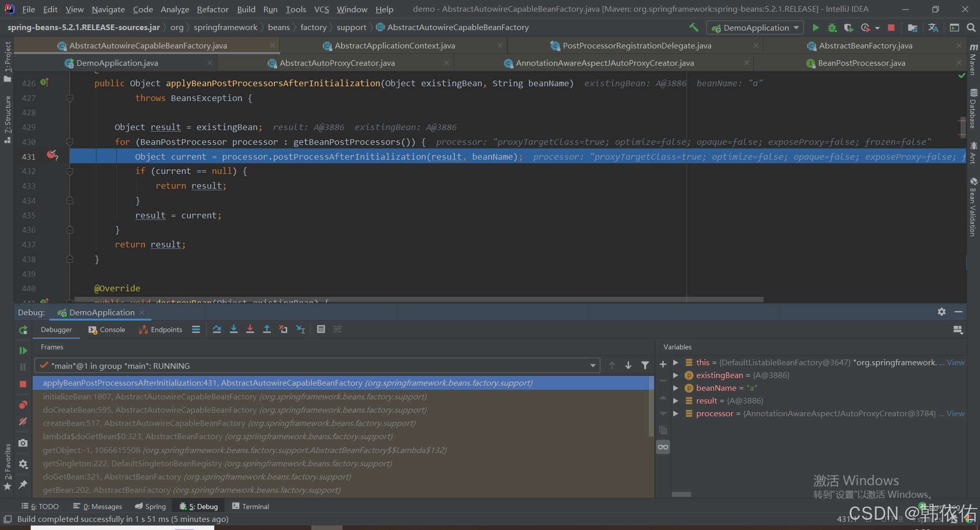Click Step Over in the debugger toolbar

[x=217, y=330]
